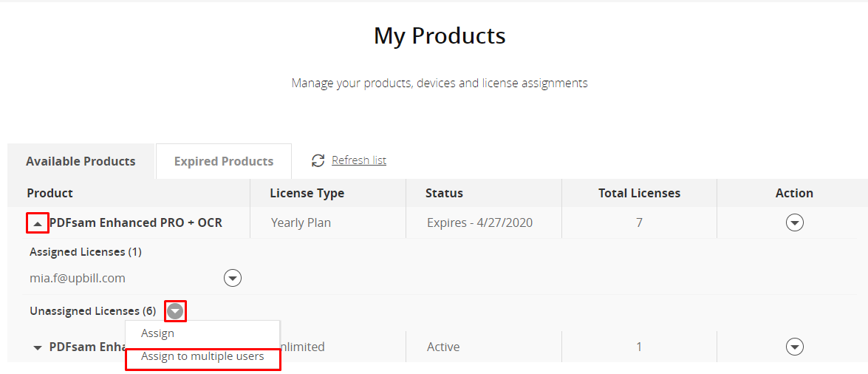868x374 pixels.
Task: Click the refresh icon beside Refresh list
Action: 318,160
